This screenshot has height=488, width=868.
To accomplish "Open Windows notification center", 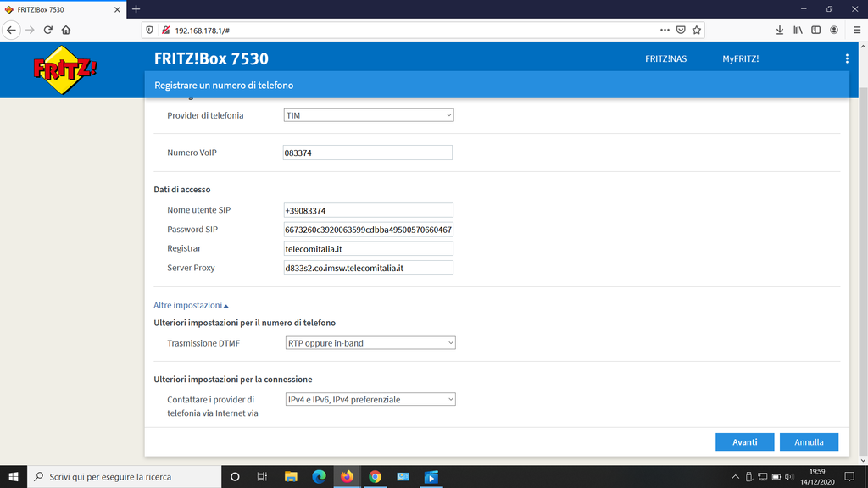I will 849,476.
